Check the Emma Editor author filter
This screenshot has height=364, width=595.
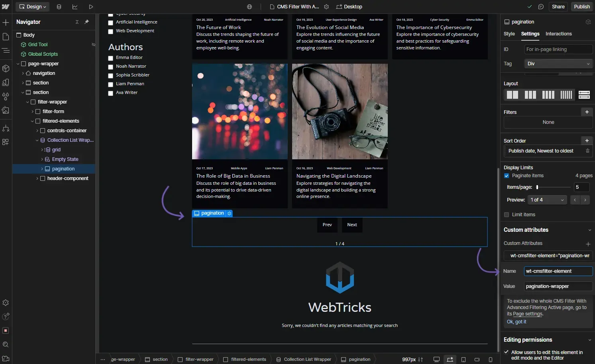tap(111, 58)
